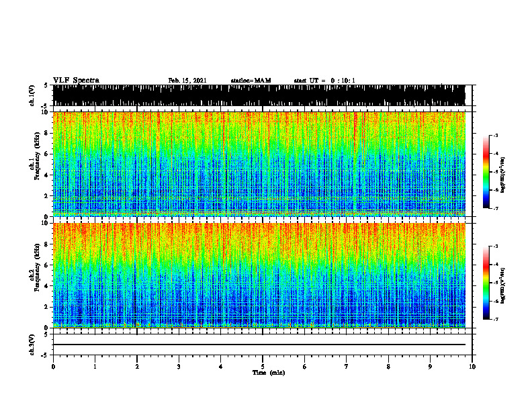Click the "10" kHz tick of the ch.2 spectrogram

tap(45, 224)
